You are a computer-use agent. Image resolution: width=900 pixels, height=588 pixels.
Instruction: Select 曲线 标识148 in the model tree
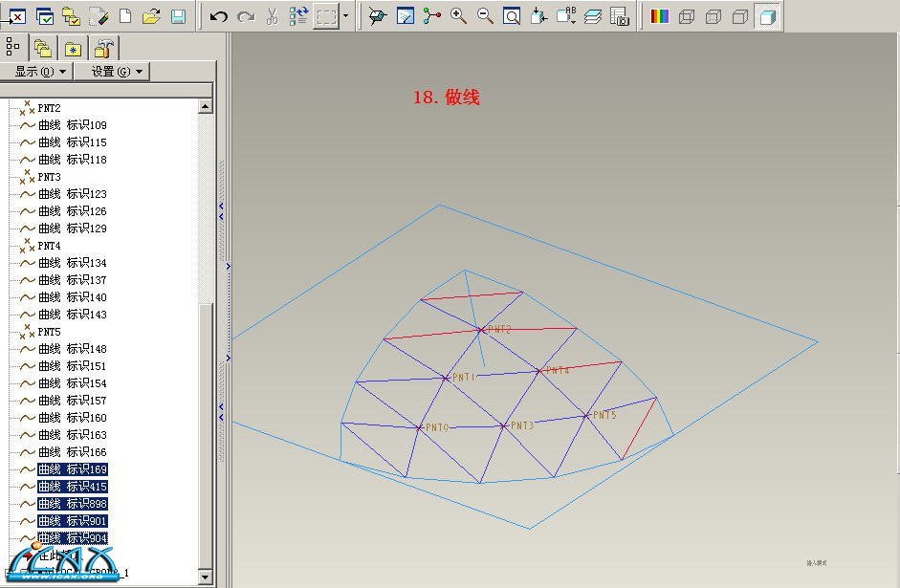tap(72, 349)
